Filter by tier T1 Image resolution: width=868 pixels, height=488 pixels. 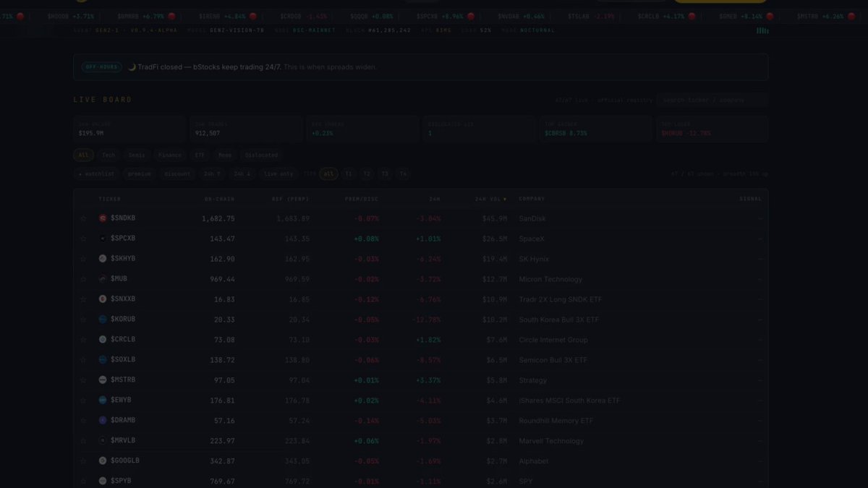pyautogui.click(x=349, y=174)
